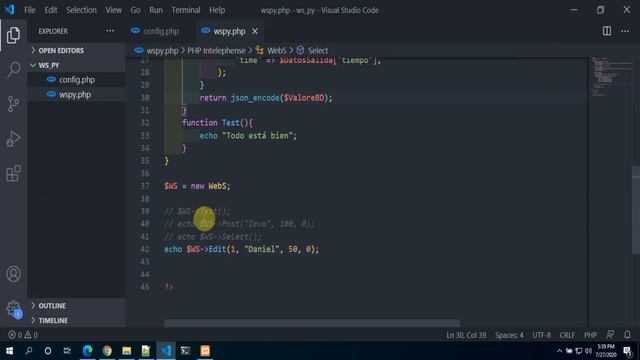
Task: Expand the Timeline section
Action: (x=76, y=320)
